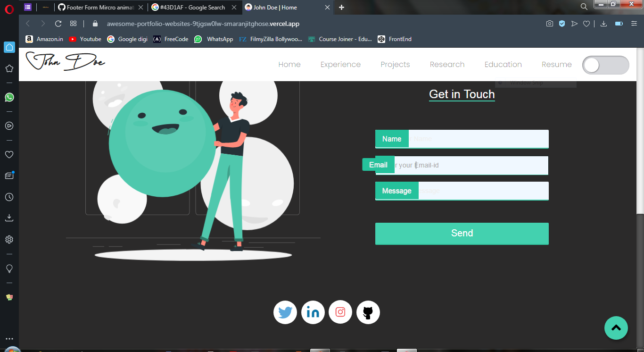Click the Send button on the form

coord(462,233)
